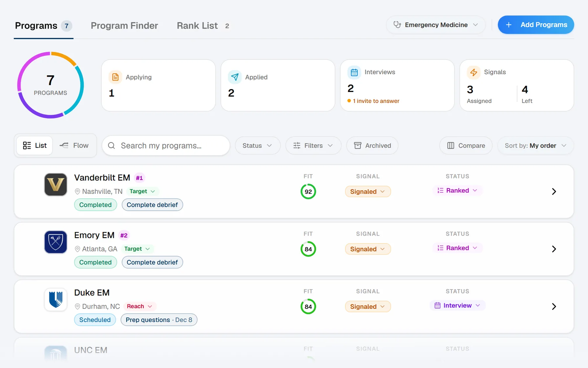Switch to List view
Image resolution: width=588 pixels, height=368 pixels.
point(34,146)
